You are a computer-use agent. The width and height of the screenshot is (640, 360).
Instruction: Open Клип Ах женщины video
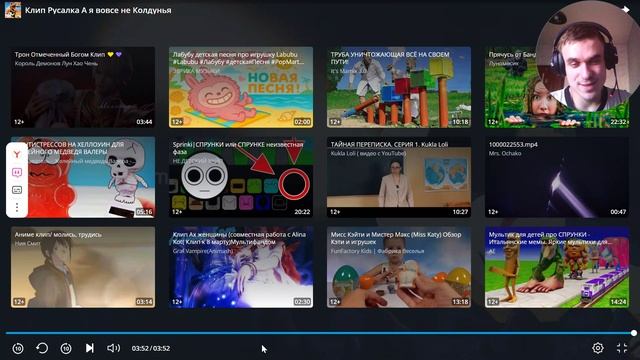[x=241, y=267]
